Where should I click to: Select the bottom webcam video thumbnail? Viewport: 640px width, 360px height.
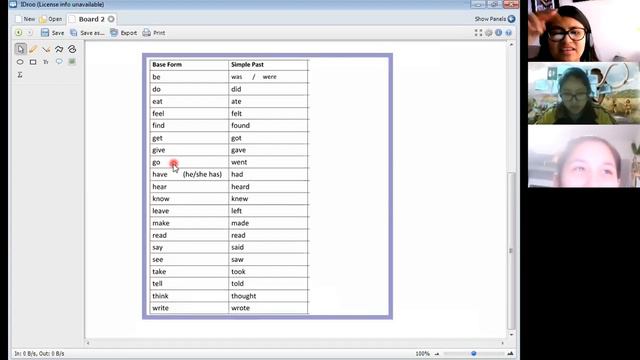(584, 156)
